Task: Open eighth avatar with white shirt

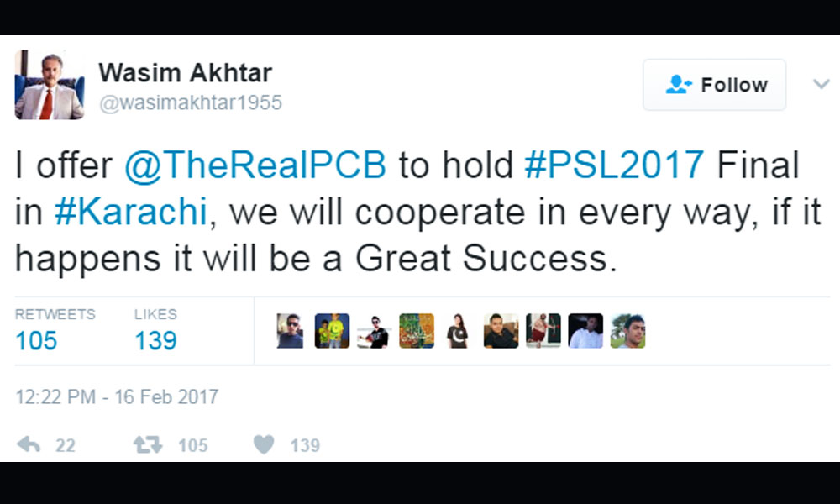Action: point(585,331)
